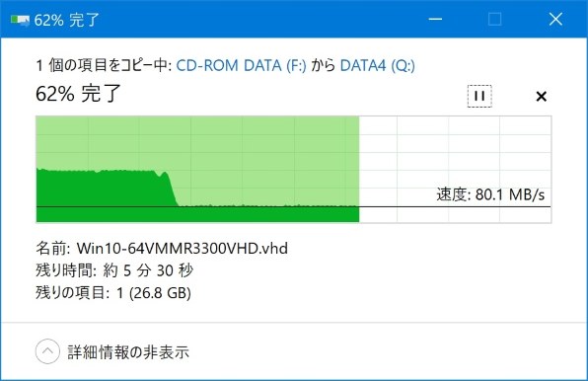The image size is (588, 381).
Task: Click the 62% 完了 heading text
Action: 78,94
